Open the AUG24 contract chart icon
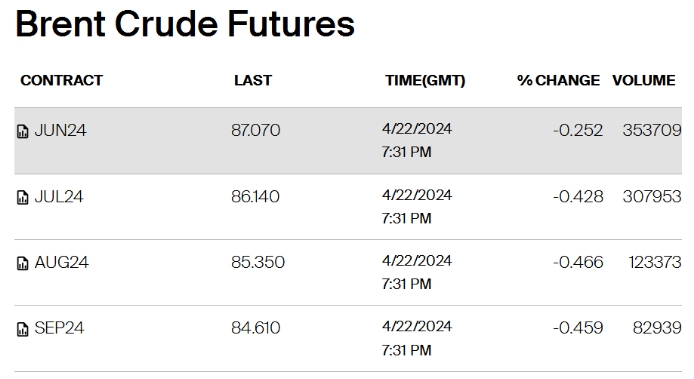Image resolution: width=694 pixels, height=379 pixels. click(23, 263)
